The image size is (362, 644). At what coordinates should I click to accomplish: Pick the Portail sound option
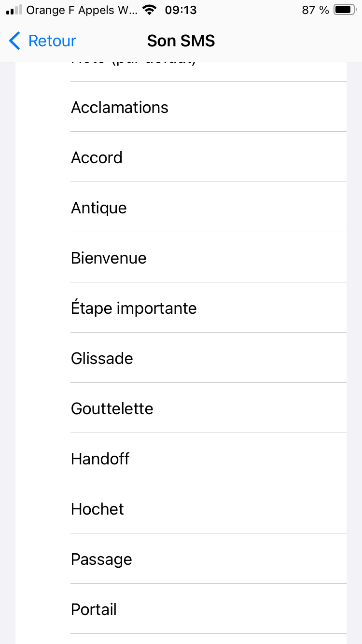pos(94,609)
